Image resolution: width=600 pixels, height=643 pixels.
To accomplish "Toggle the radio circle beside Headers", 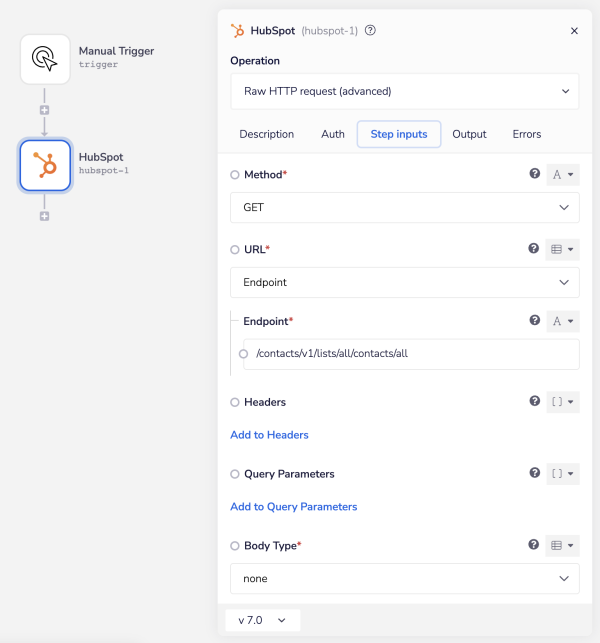I will (235, 402).
